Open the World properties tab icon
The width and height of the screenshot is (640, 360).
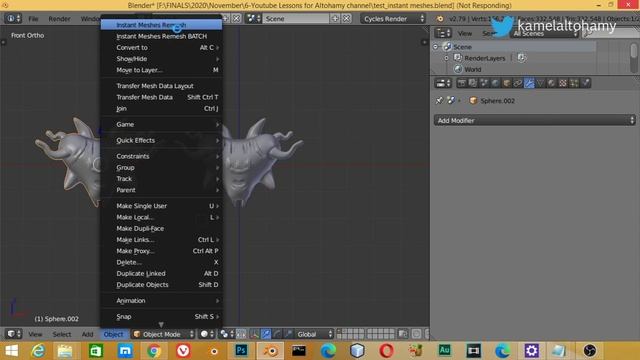pyautogui.click(x=495, y=83)
